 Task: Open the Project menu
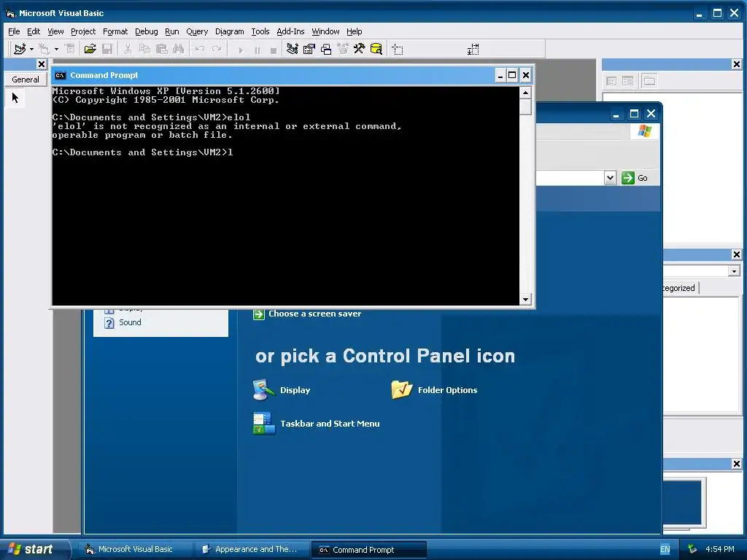point(83,31)
